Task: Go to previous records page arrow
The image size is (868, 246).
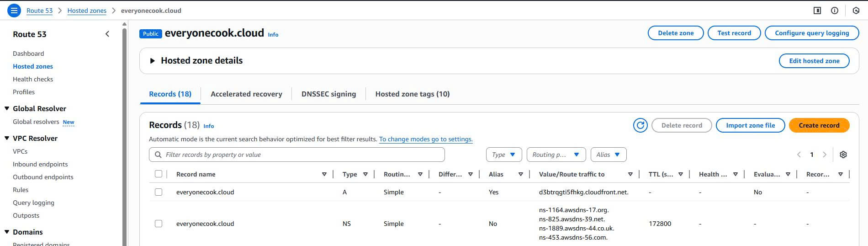Action: pyautogui.click(x=799, y=155)
